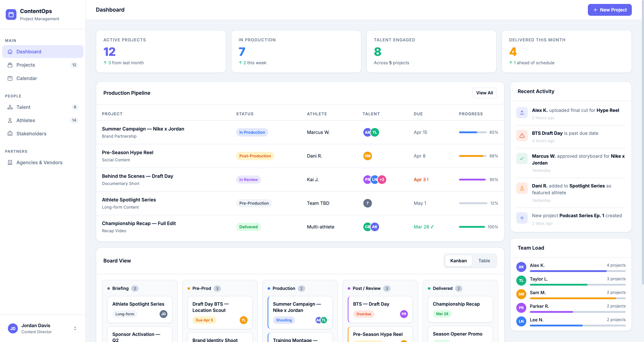Click the ContentOps calendar logo icon
The height and width of the screenshot is (342, 644).
point(11,15)
